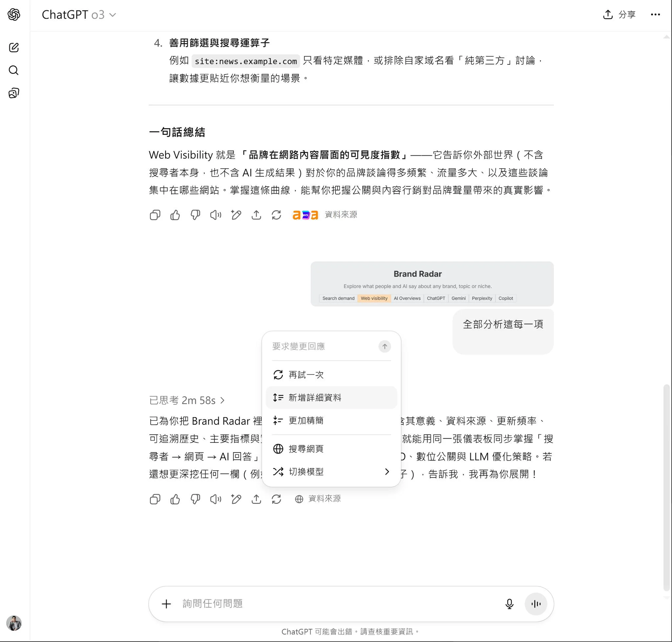Open the three-dots options menu at top right
Viewport: 672px width, 642px height.
click(x=655, y=14)
